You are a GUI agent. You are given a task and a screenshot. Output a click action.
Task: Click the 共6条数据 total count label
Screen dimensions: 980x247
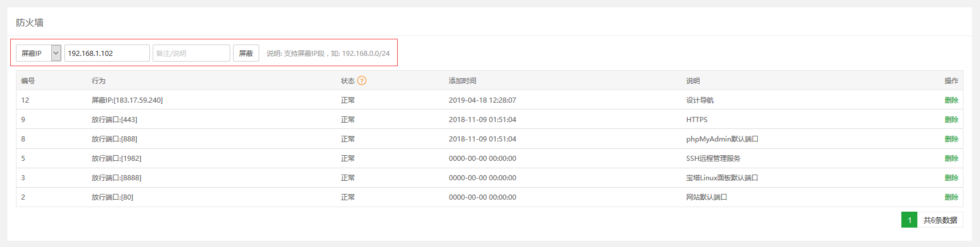click(x=940, y=220)
